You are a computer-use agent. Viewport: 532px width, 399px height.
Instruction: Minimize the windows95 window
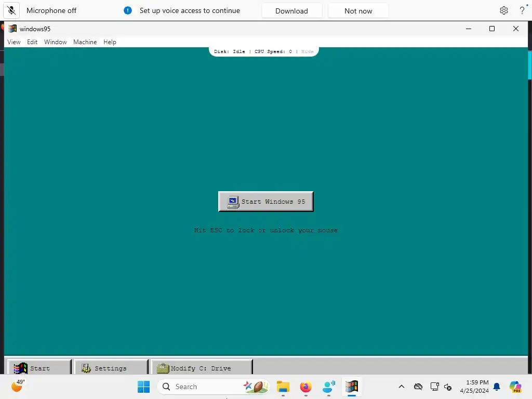[469, 29]
